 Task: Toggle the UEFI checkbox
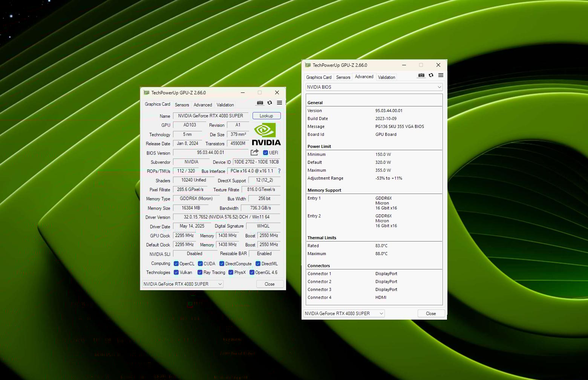click(265, 152)
